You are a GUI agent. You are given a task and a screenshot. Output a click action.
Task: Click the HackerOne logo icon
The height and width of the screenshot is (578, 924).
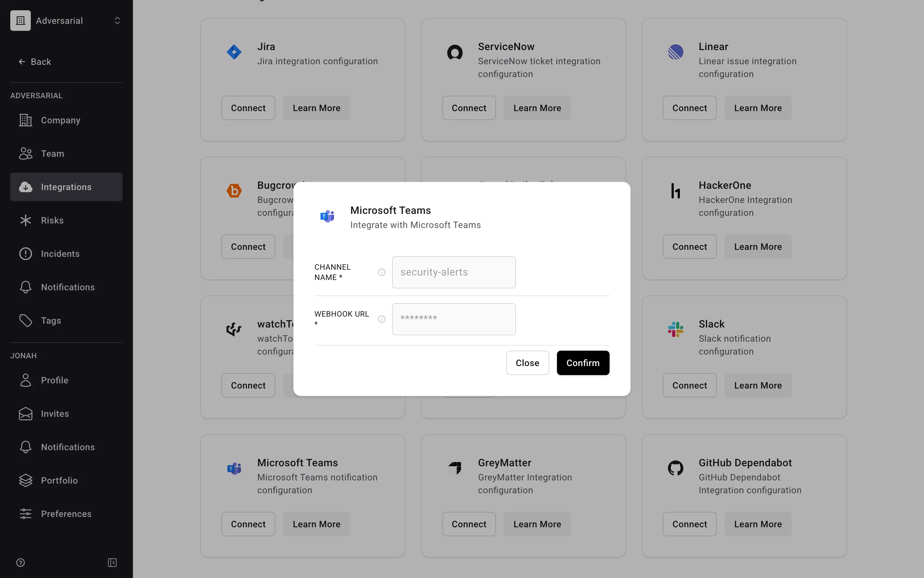tap(675, 191)
